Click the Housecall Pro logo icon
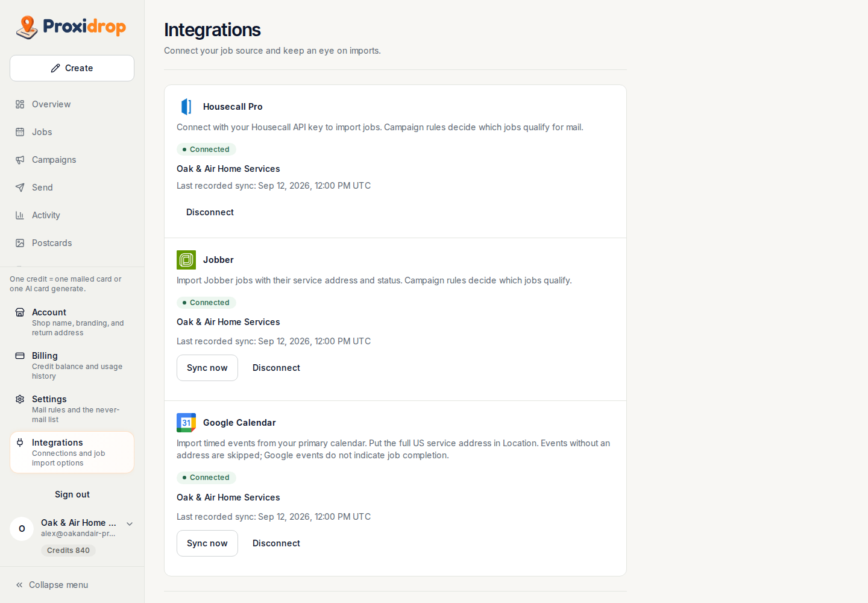The image size is (868, 603). click(x=186, y=107)
